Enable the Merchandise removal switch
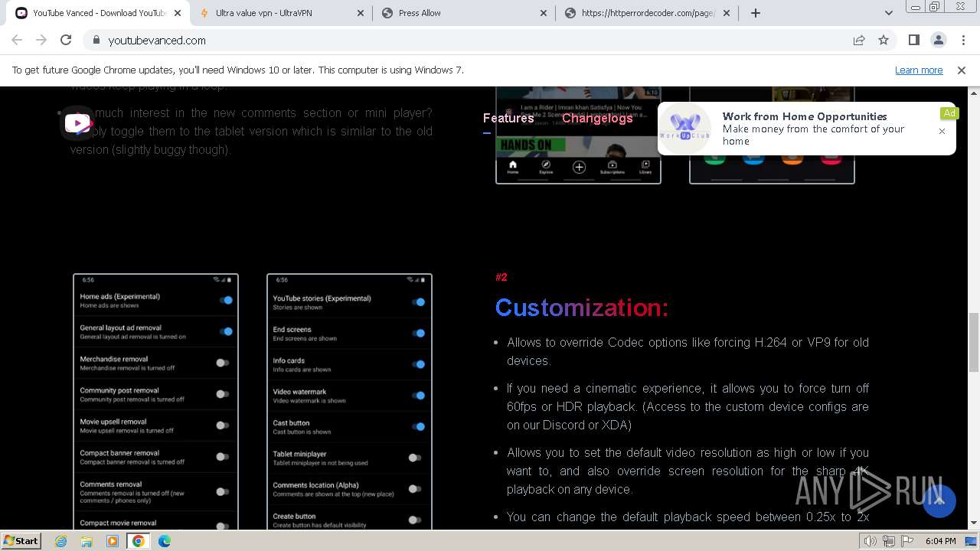The width and height of the screenshot is (980, 551). tap(222, 363)
